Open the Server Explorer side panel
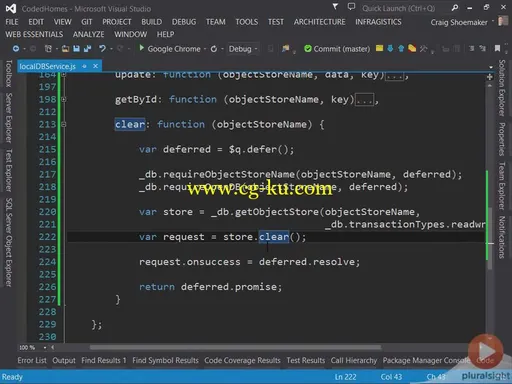Image resolution: width=512 pixels, height=384 pixels. tap(8, 118)
